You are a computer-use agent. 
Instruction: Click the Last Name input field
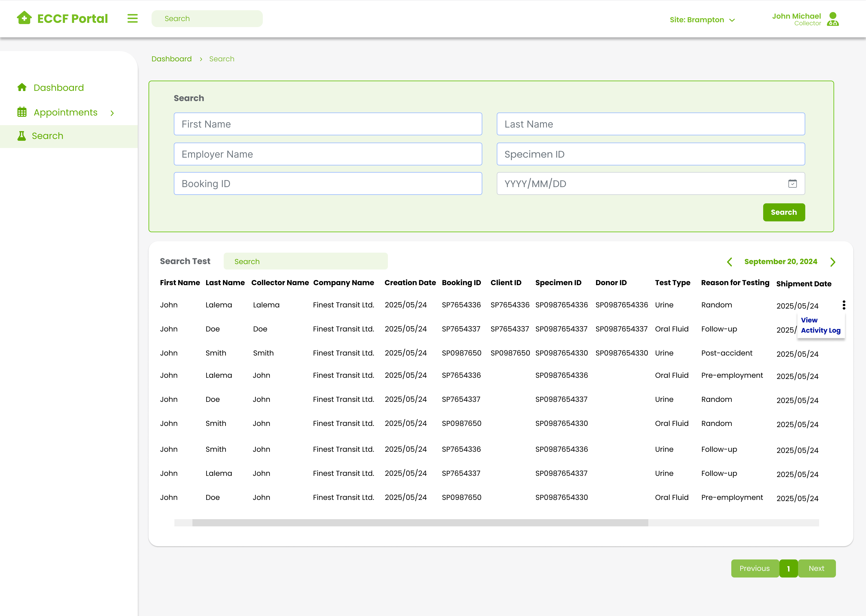point(651,124)
